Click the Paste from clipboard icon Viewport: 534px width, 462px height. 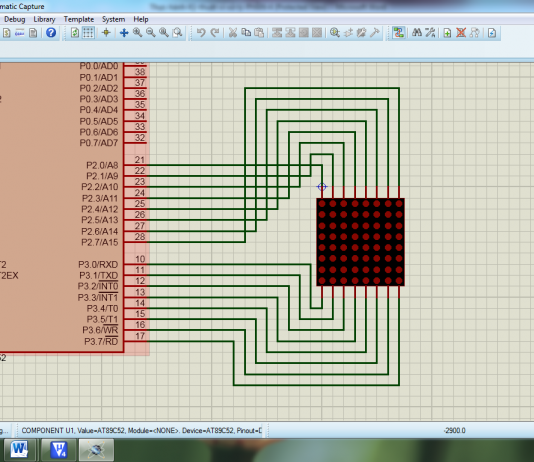pos(259,33)
